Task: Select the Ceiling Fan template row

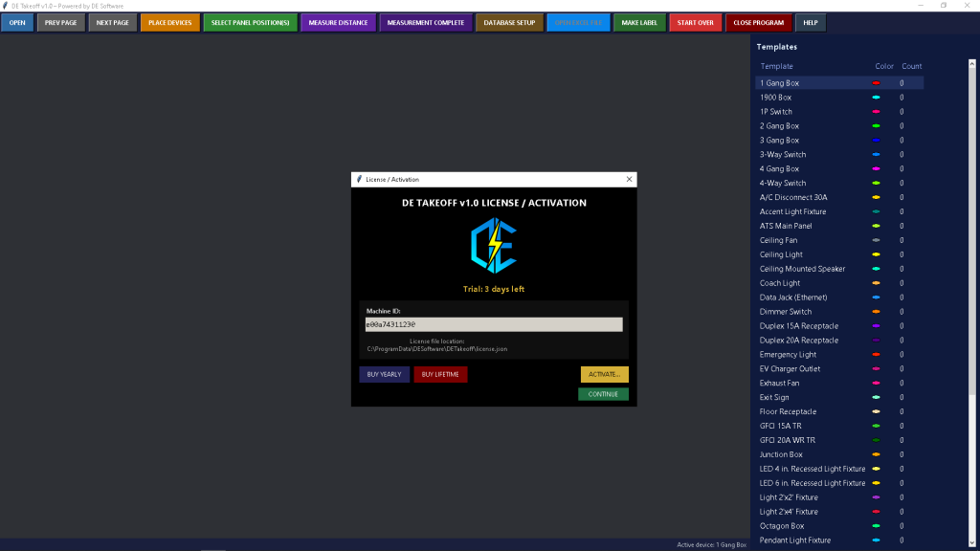Action: (778, 240)
